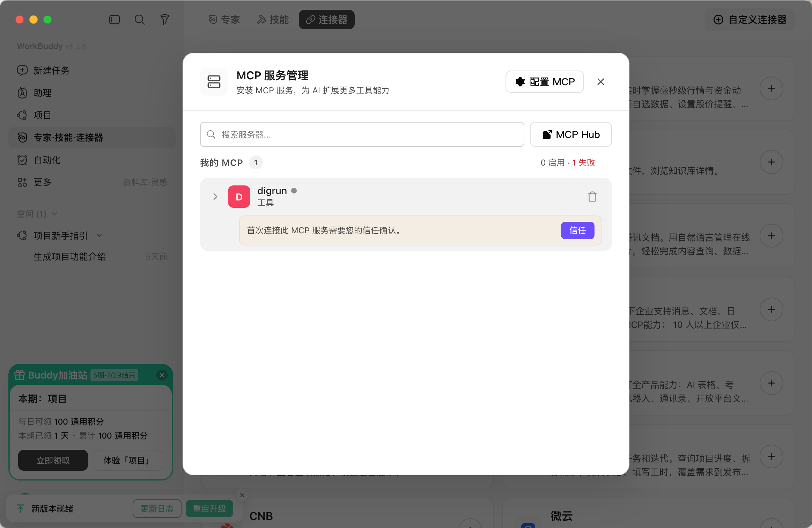Click 重启升级 button
Image resolution: width=812 pixels, height=528 pixels.
pyautogui.click(x=209, y=508)
